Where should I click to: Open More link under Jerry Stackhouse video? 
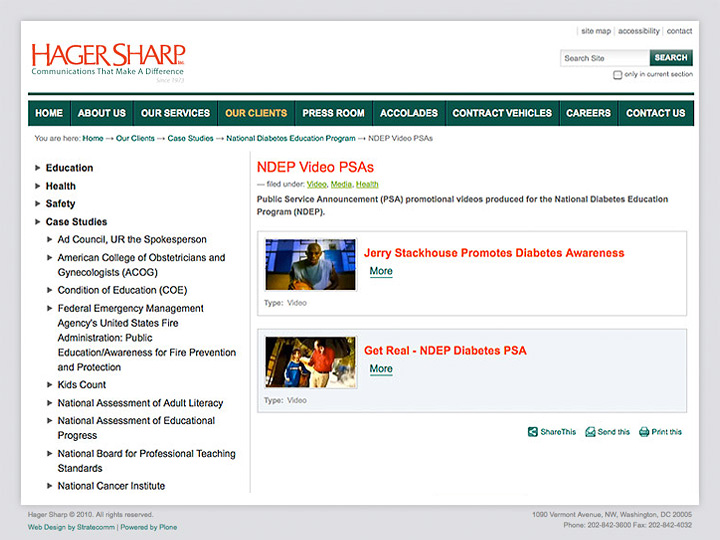[x=381, y=271]
